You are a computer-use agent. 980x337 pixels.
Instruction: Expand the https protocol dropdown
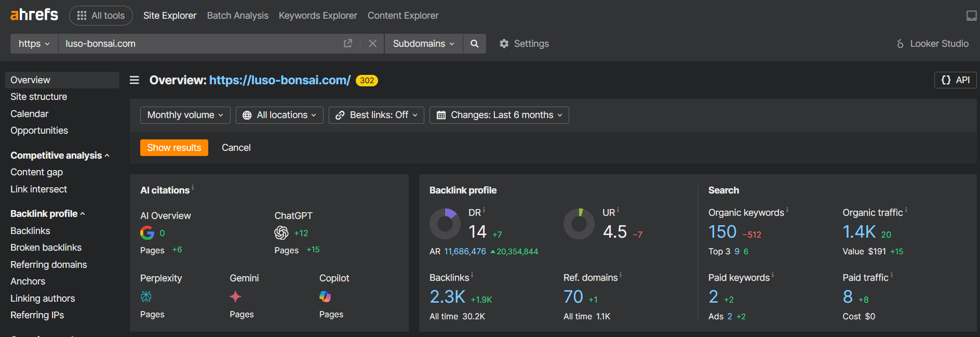[x=34, y=44]
